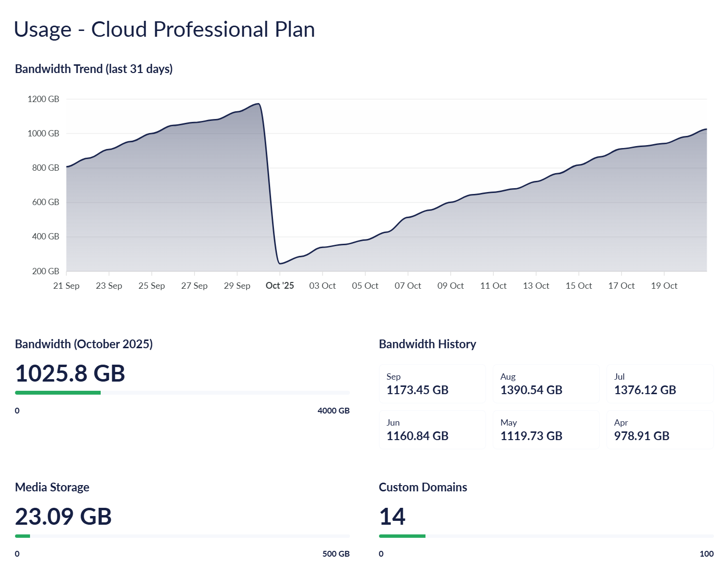Viewport: 728px width, 576px height.
Task: Click the 19 Oct chart axis label
Action: pyautogui.click(x=664, y=286)
